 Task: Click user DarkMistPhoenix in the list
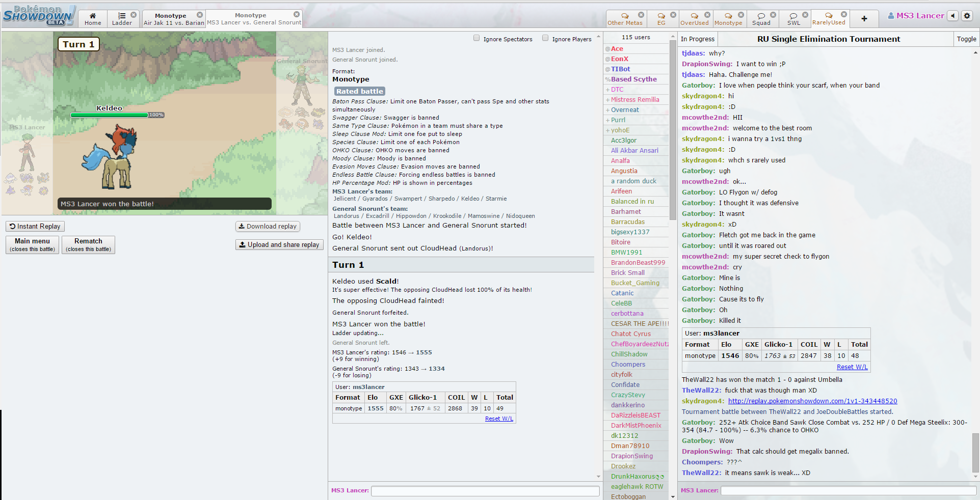(636, 426)
